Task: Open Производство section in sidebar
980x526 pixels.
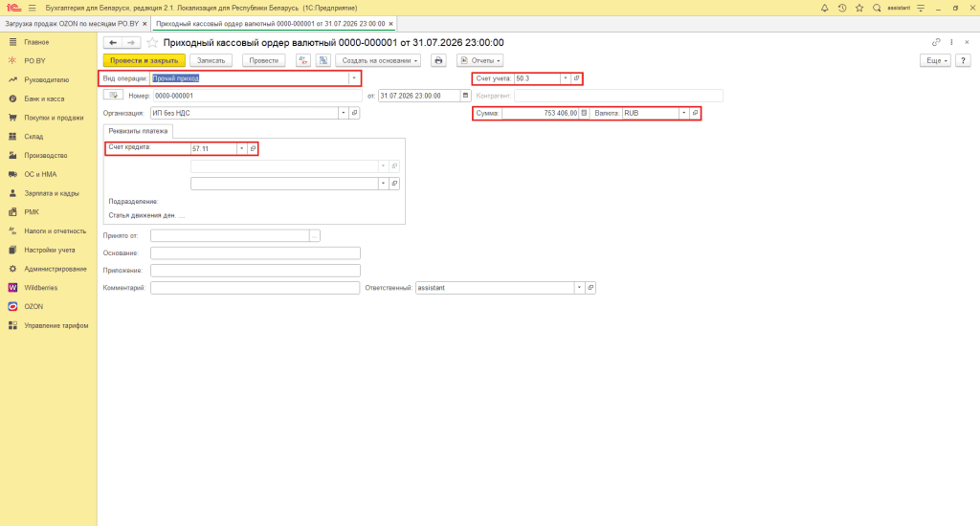Action: 46,156
